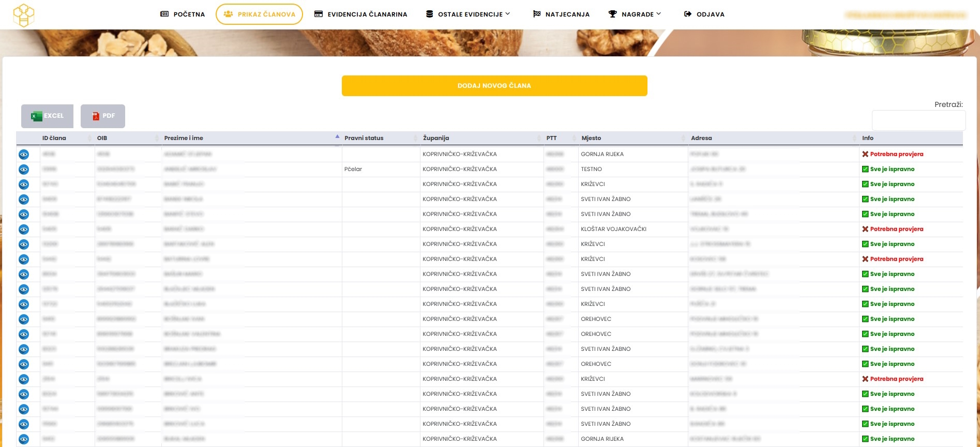Click green check status icon in Testno row
This screenshot has height=447, width=980.
point(865,169)
